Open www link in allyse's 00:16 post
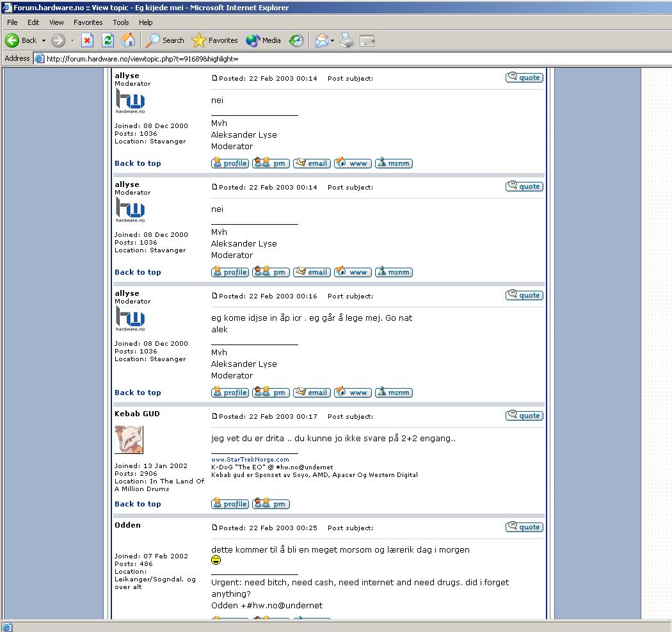 pos(353,393)
